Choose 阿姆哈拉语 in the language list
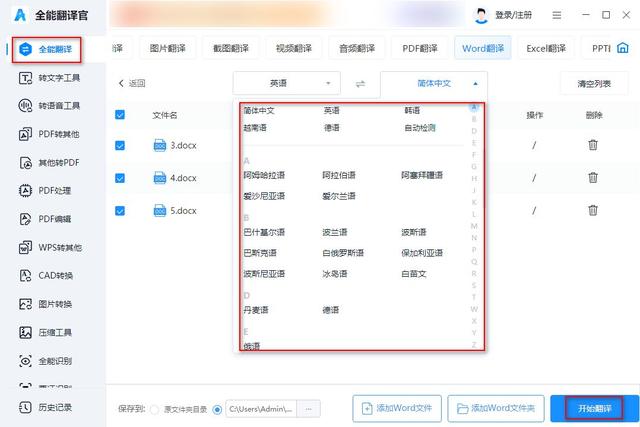 tap(264, 175)
